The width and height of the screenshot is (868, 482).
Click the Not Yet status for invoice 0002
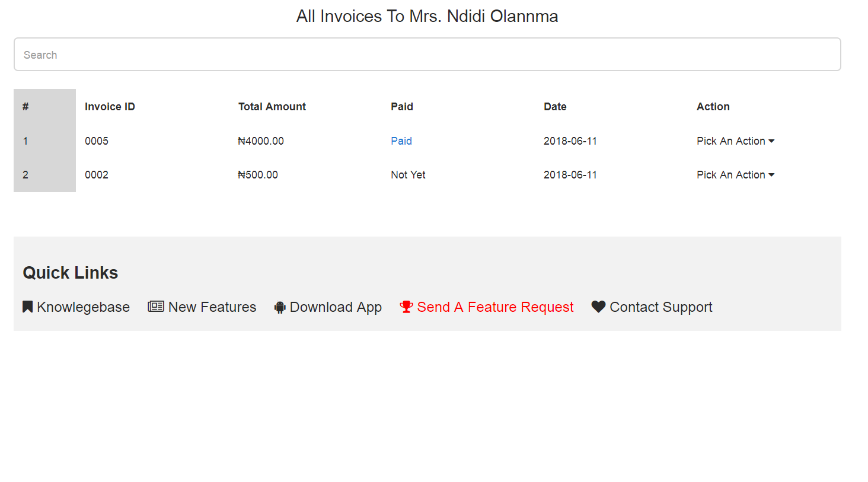pyautogui.click(x=408, y=175)
